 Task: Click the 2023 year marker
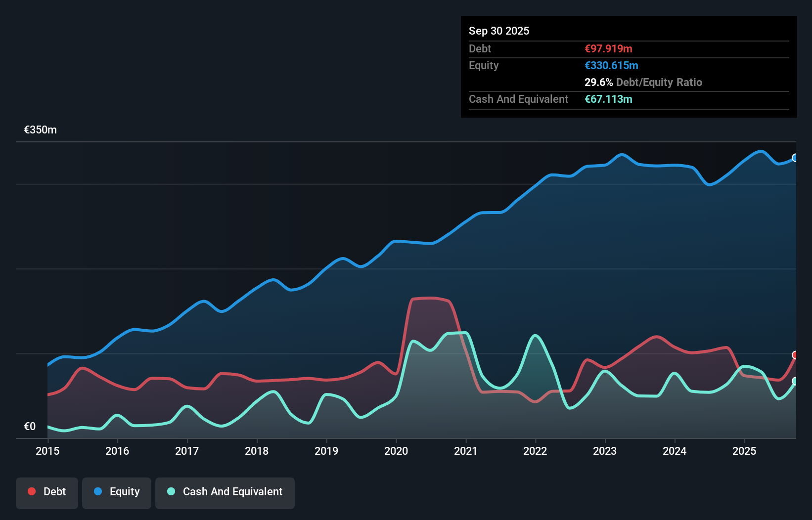[x=605, y=451]
